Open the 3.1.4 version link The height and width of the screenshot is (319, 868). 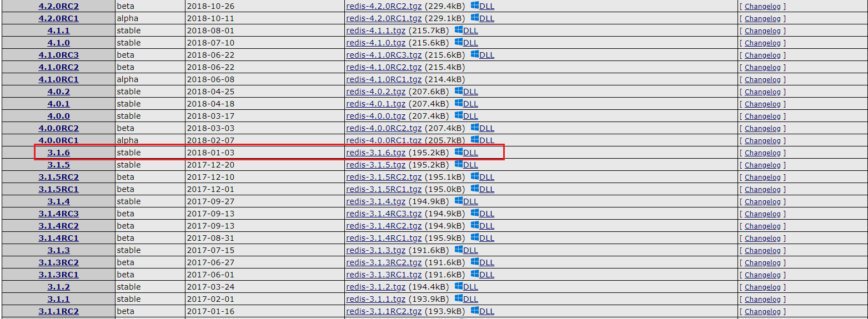click(58, 201)
